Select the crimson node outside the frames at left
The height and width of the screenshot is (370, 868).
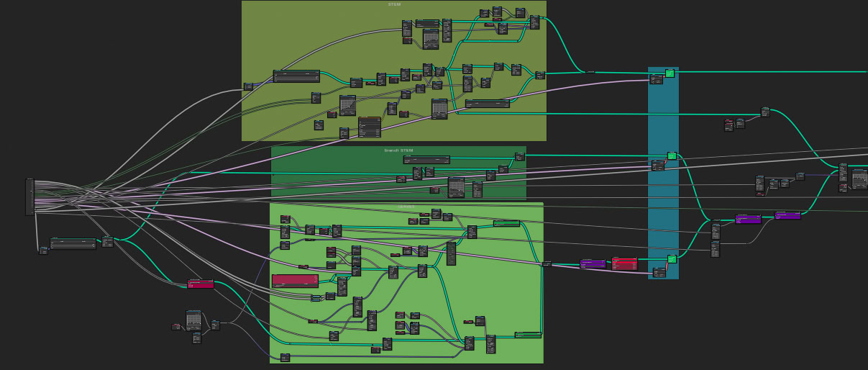pyautogui.click(x=201, y=284)
